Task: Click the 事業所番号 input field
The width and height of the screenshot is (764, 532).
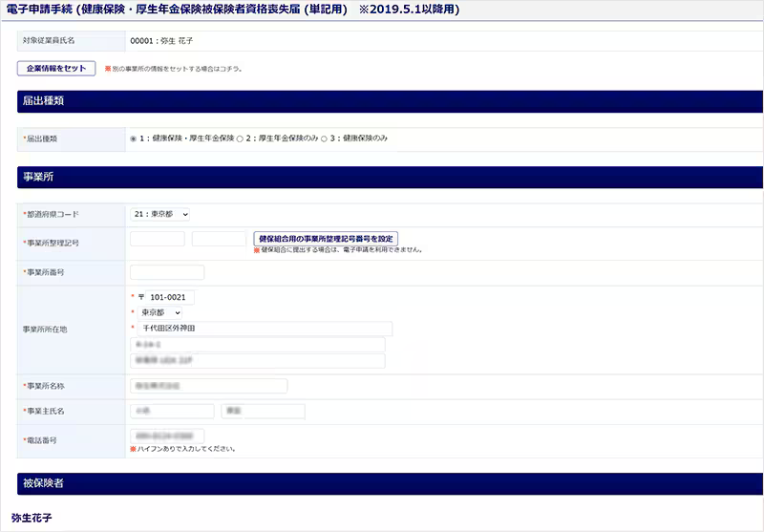Action: pos(167,272)
